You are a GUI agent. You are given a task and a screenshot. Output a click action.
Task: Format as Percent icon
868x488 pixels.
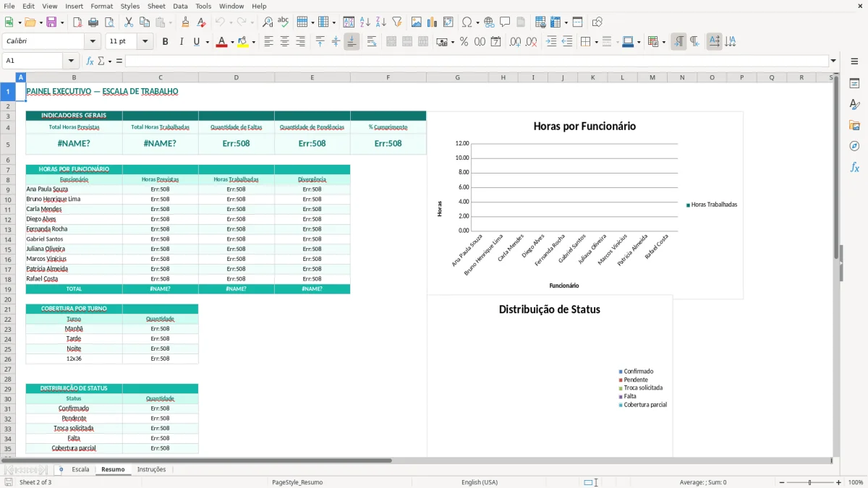coord(464,42)
